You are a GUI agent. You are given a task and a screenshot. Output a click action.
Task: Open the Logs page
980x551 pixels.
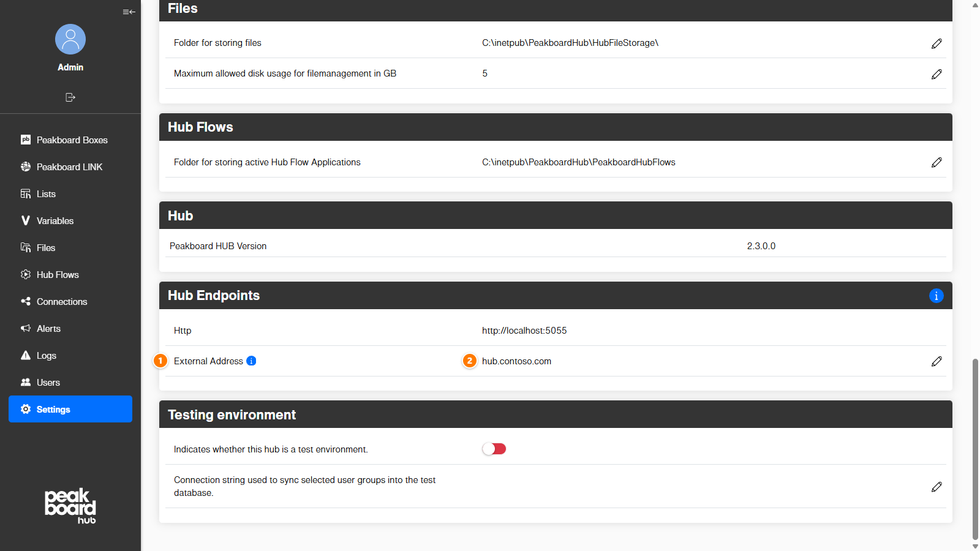(70, 355)
